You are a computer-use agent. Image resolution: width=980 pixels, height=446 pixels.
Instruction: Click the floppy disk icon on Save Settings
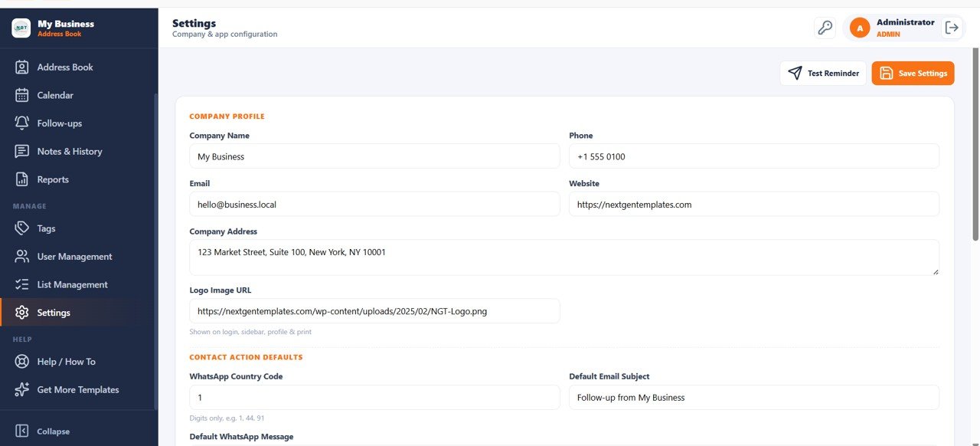[x=887, y=73]
